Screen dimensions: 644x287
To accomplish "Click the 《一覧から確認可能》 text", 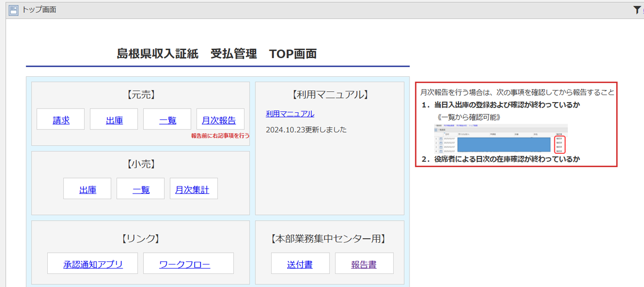I will pos(469,117).
